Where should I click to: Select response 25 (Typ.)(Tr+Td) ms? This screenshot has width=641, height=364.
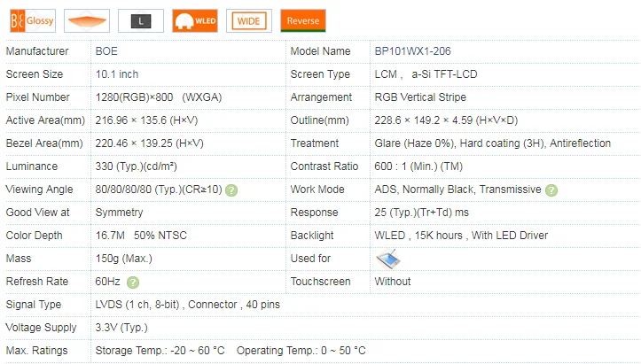(x=421, y=213)
